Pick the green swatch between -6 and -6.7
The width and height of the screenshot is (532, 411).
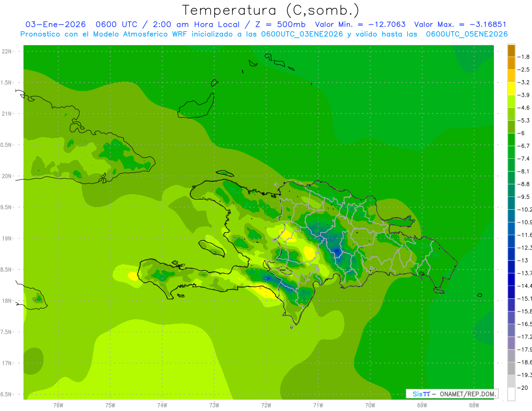pyautogui.click(x=511, y=139)
